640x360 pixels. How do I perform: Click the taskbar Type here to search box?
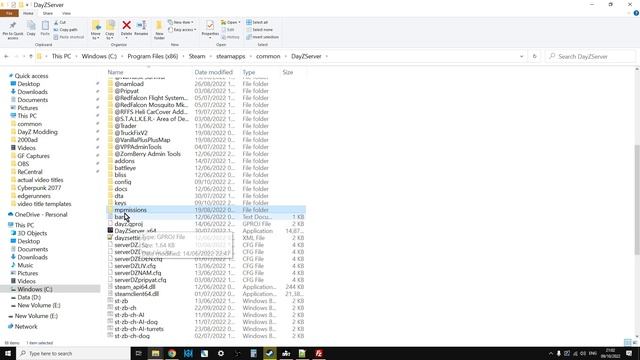[73, 353]
